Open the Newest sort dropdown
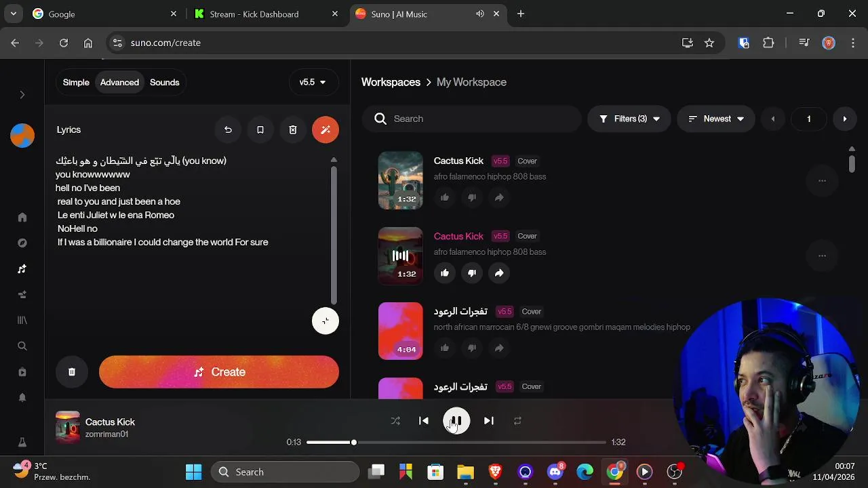The width and height of the screenshot is (868, 488). (716, 119)
